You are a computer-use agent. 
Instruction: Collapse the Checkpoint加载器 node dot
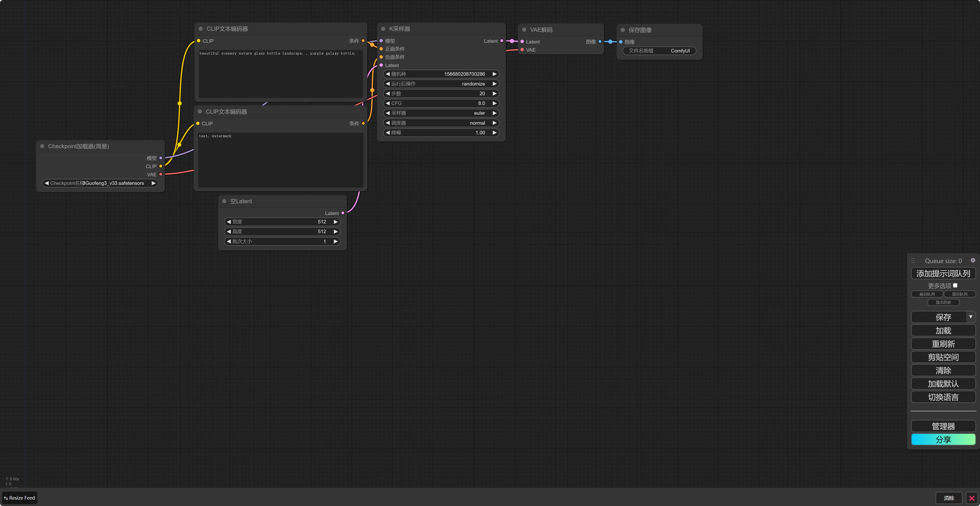tap(42, 146)
